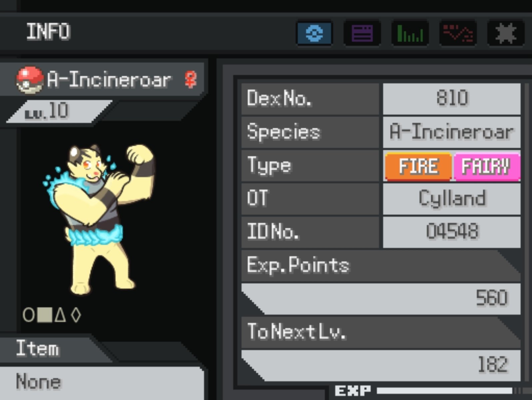Image resolution: width=532 pixels, height=400 pixels.
Task: Click the OT name Cylland
Action: coord(452,199)
